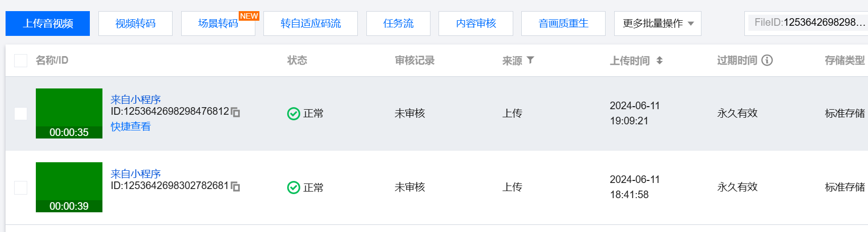This screenshot has width=868, height=232.
Task: Click the 上传音视频 button
Action: coord(47,24)
